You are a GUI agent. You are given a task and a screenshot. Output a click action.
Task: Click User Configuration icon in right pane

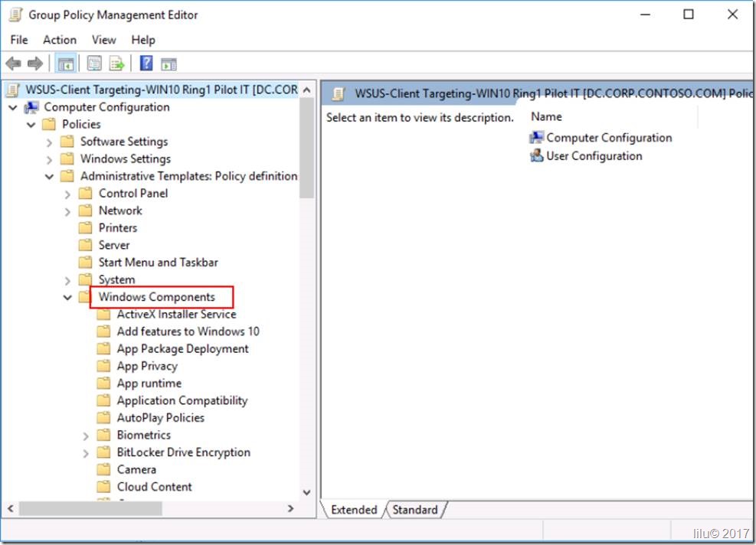(536, 155)
